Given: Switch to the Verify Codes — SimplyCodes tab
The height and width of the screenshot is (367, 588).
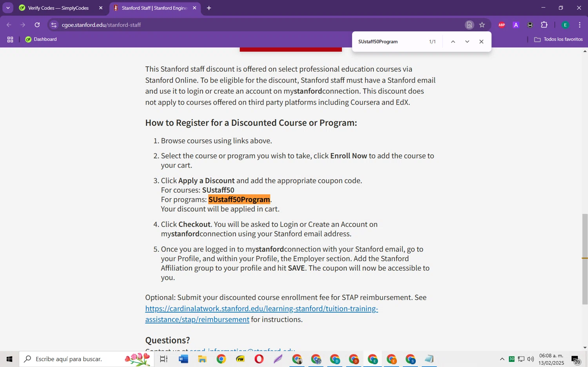Looking at the screenshot, I should pos(58,8).
